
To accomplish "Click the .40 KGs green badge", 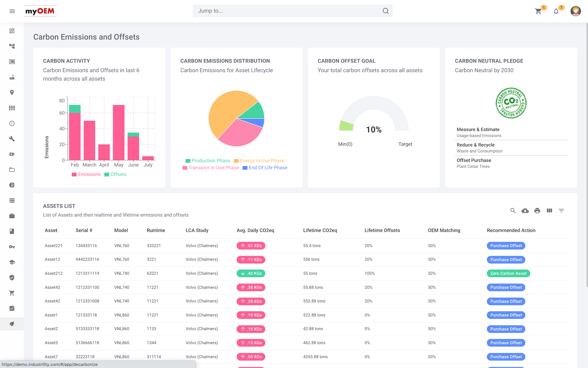I will (251, 273).
